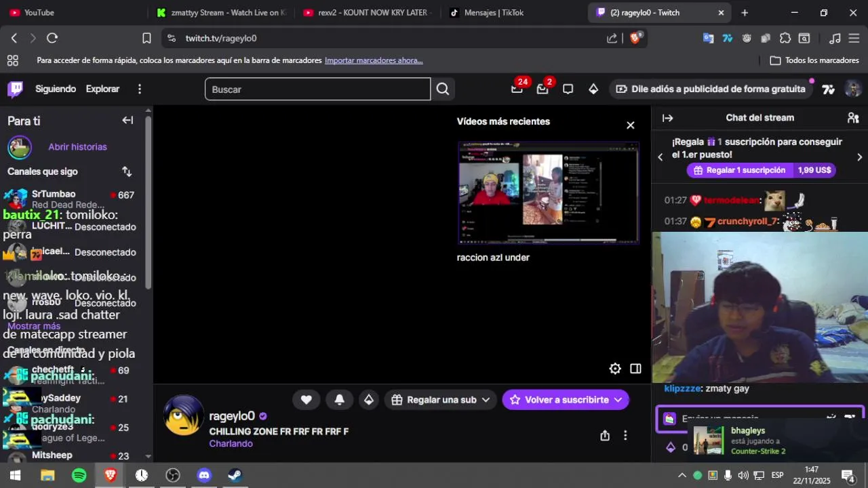This screenshot has height=488, width=868.
Task: Open the whispers speech bubble icon
Action: coord(568,89)
